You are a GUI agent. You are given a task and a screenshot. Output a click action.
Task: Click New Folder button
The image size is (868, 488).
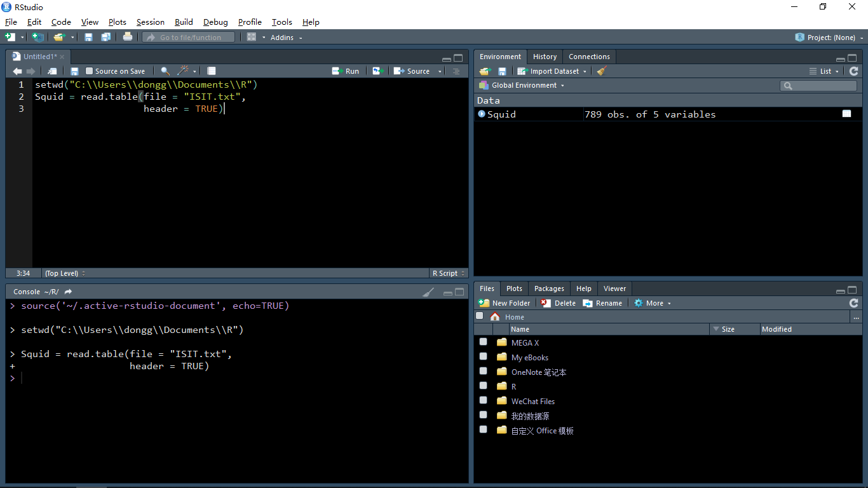(x=505, y=303)
